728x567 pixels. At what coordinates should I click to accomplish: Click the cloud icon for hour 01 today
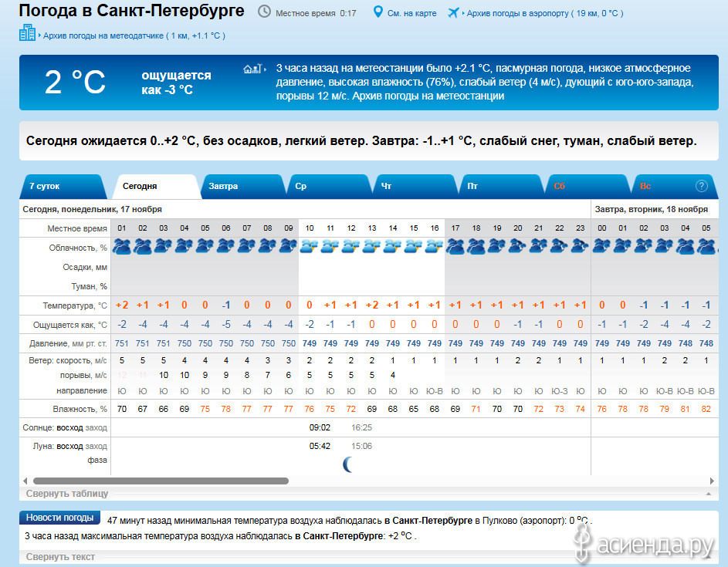121,246
